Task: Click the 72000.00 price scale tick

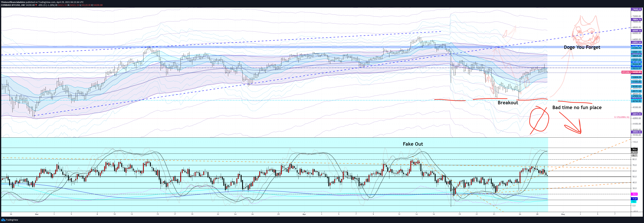Action: (x=636, y=16)
